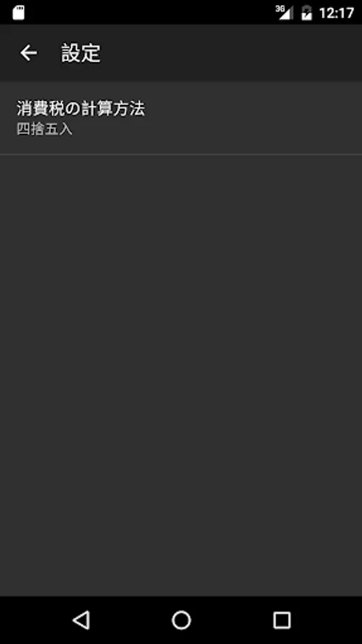Open the 消費税の計算方法 setting
362x644 pixels.
[x=181, y=118]
